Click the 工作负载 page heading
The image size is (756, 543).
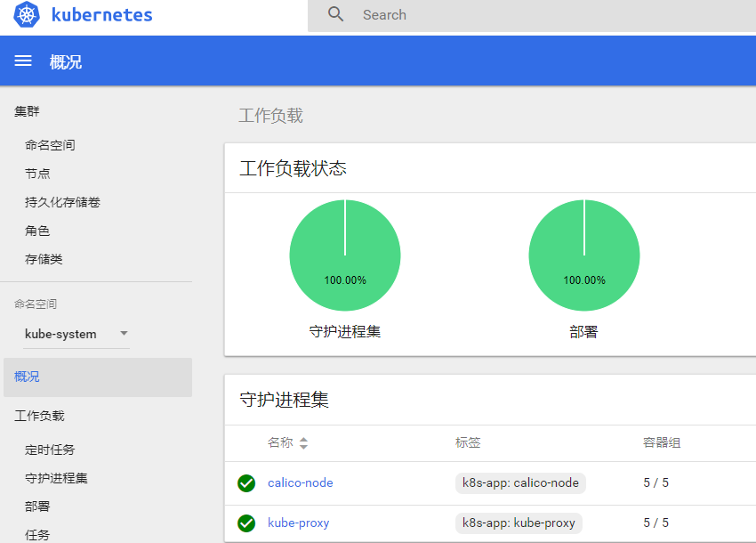tap(271, 116)
